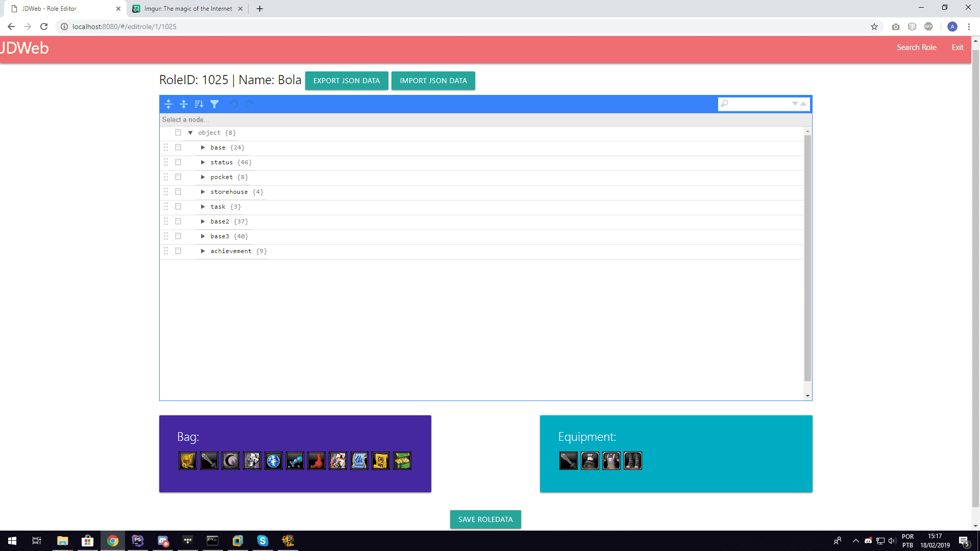Click the Search Role menu item
This screenshot has height=551, width=980.
(917, 47)
